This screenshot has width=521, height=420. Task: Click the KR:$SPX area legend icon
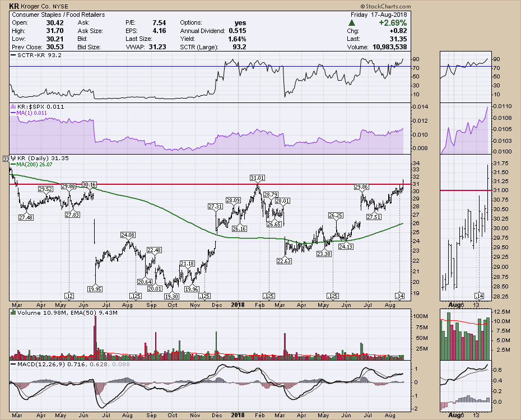coord(13,106)
